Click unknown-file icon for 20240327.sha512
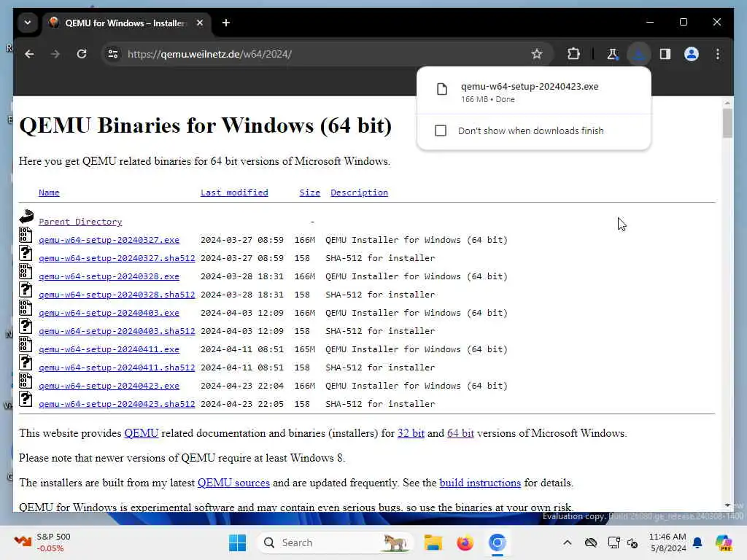747x560 pixels. (x=26, y=253)
